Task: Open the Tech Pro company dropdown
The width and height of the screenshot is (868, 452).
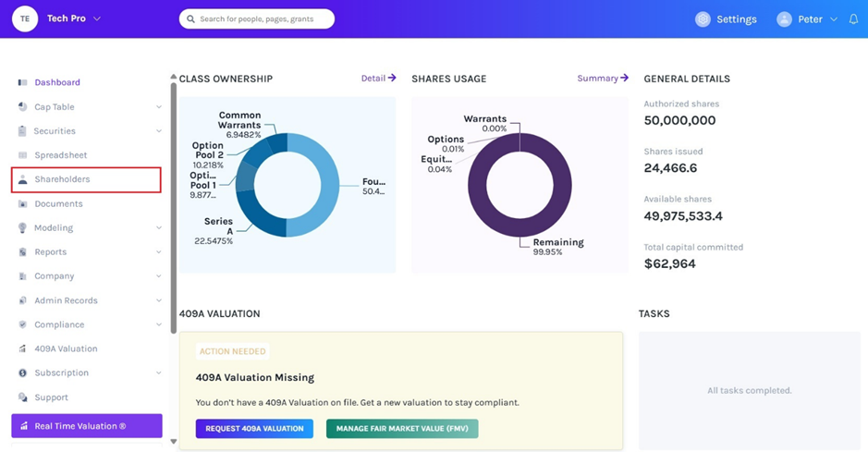Action: tap(97, 18)
